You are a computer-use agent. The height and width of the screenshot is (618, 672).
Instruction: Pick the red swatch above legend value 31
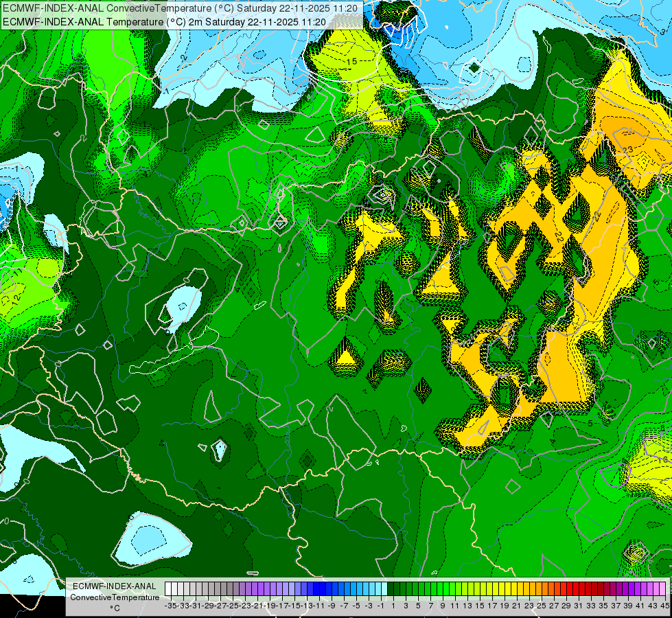click(575, 589)
